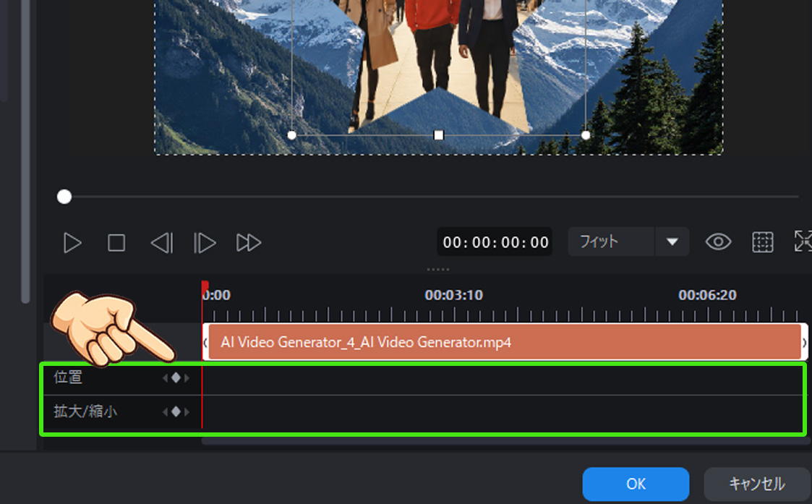Step back to the previous frame
The width and height of the screenshot is (812, 504).
click(161, 242)
